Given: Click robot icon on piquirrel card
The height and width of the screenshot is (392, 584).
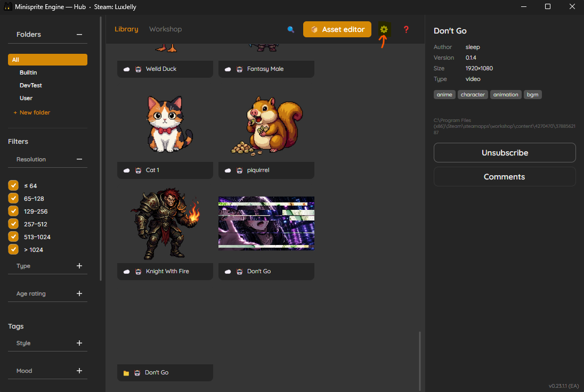Looking at the screenshot, I should [239, 170].
